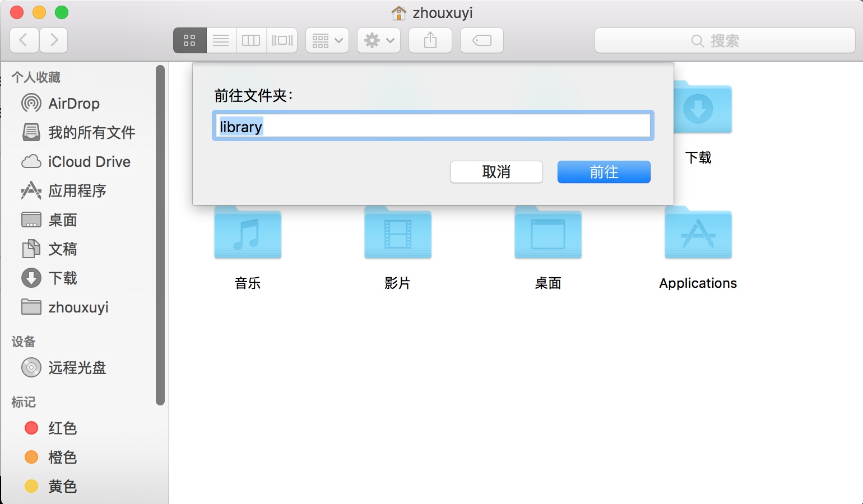Open the Share menu in toolbar
The image size is (863, 504).
(430, 40)
